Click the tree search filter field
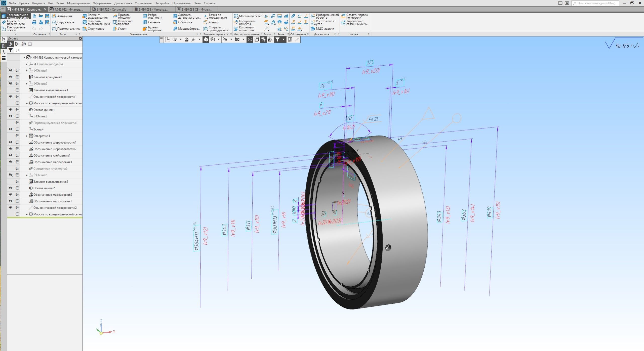The width and height of the screenshot is (644, 351). (x=48, y=51)
